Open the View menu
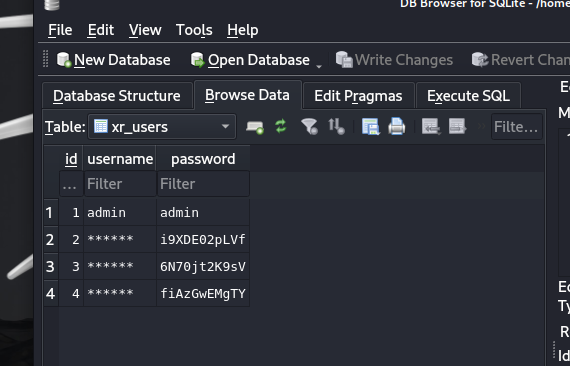Image resolution: width=570 pixels, height=366 pixels. pos(145,30)
